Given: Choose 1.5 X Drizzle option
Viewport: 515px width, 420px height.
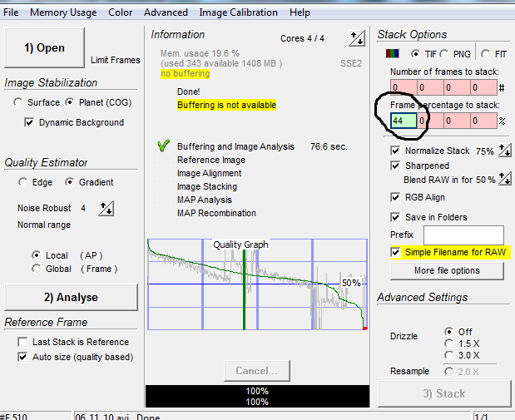Looking at the screenshot, I should click(449, 343).
